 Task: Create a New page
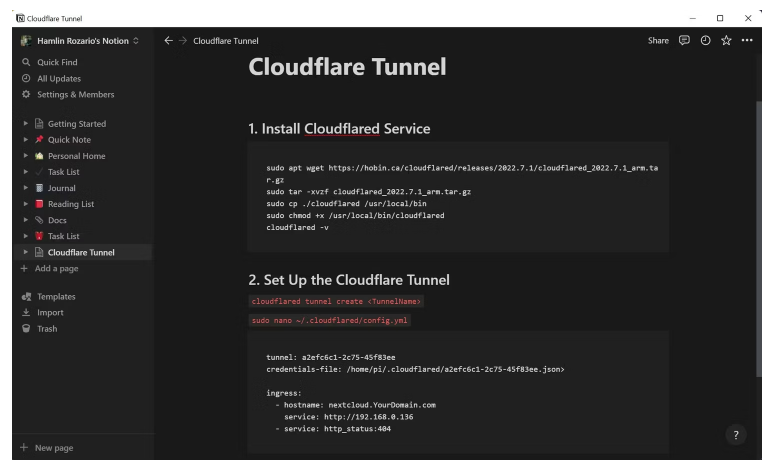click(47, 447)
